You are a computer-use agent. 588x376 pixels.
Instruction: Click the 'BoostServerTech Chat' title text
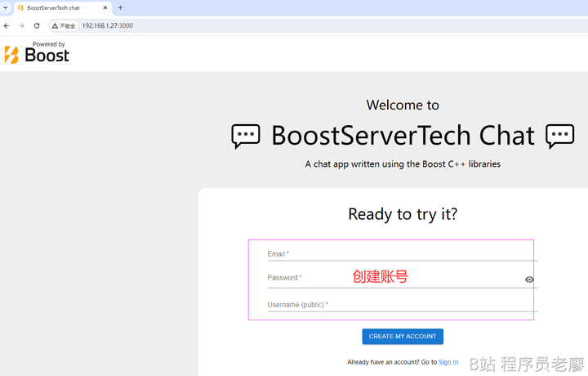403,136
